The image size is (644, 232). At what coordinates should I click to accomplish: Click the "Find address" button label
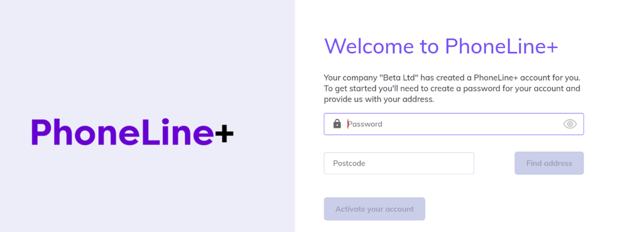point(549,163)
